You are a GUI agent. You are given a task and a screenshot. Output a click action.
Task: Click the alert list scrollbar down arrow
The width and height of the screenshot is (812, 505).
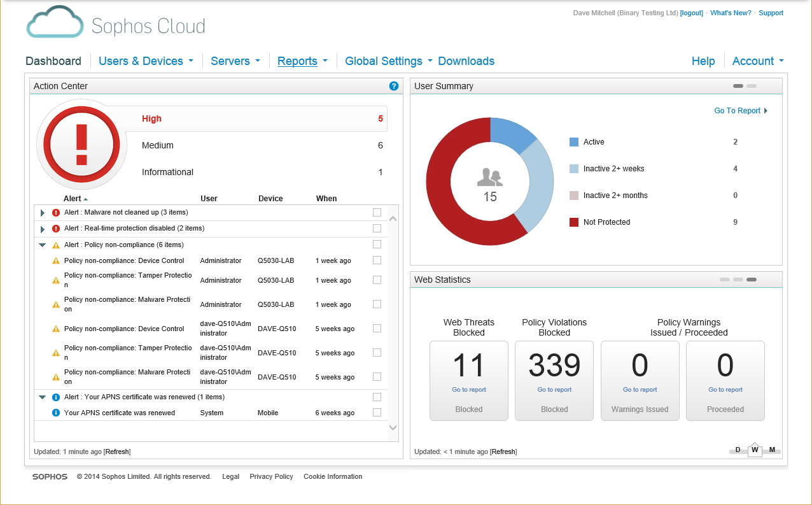pos(393,428)
